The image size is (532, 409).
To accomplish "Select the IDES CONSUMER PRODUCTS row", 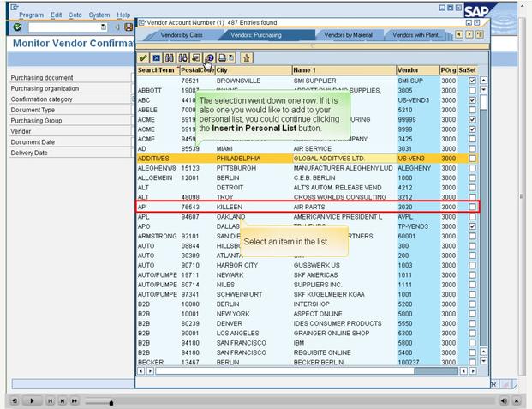I will 308,323.
